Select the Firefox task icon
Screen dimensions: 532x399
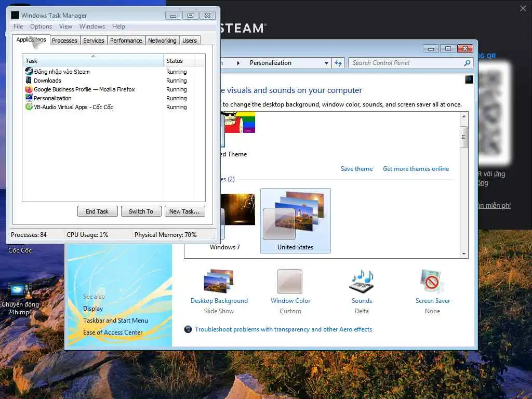(x=29, y=89)
